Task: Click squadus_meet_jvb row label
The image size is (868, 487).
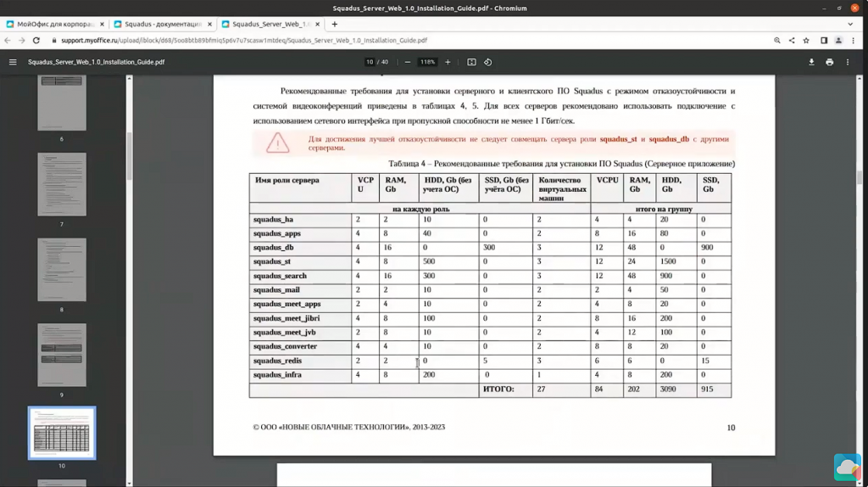Action: click(285, 333)
